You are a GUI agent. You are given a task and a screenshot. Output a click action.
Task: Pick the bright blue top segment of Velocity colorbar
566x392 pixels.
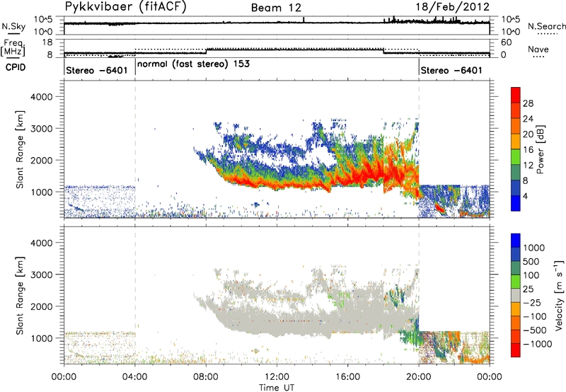tap(516, 241)
